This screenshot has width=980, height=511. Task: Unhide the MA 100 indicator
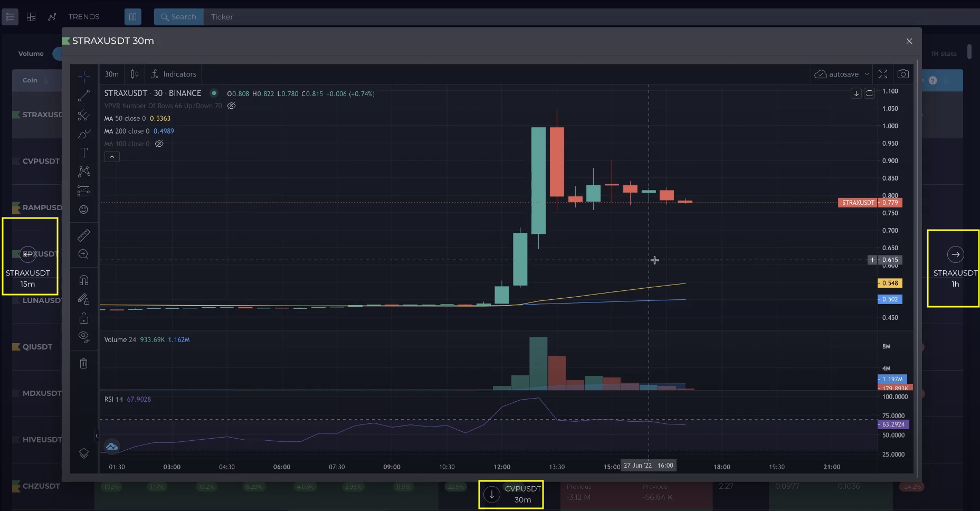[x=159, y=144]
